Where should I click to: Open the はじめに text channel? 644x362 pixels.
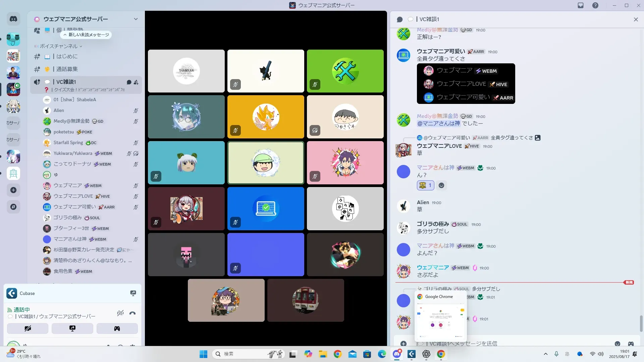pyautogui.click(x=67, y=57)
